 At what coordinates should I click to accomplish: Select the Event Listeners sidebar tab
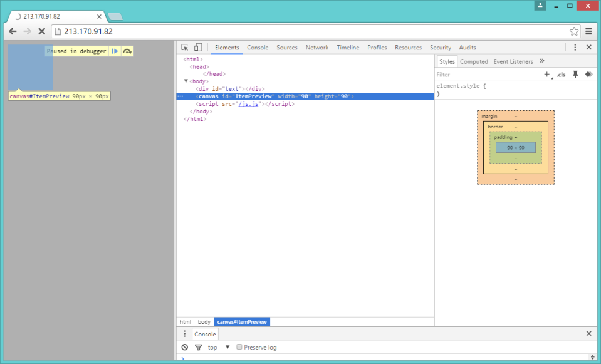(x=513, y=61)
